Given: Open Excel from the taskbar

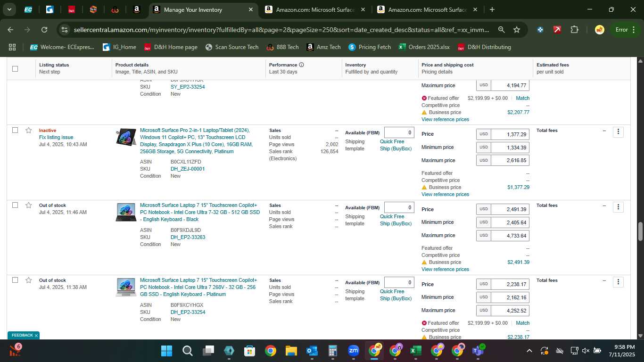Looking at the screenshot, I should click(415, 351).
